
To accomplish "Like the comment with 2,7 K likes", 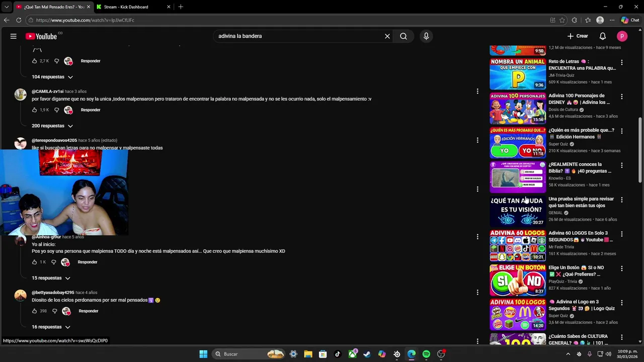I will [35, 61].
